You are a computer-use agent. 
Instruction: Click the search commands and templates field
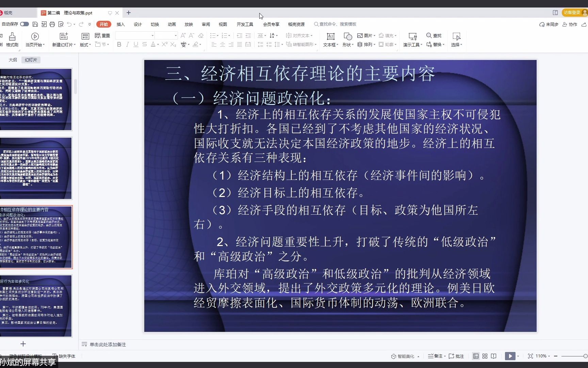coord(335,24)
